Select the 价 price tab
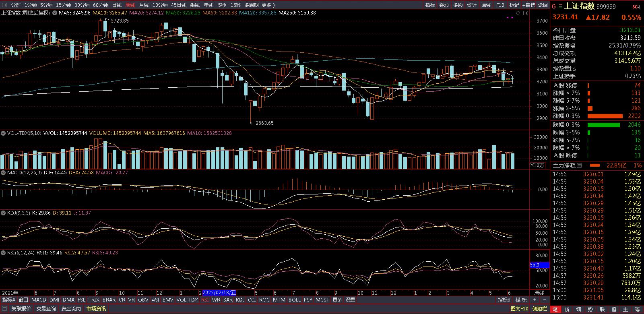 click(567, 309)
